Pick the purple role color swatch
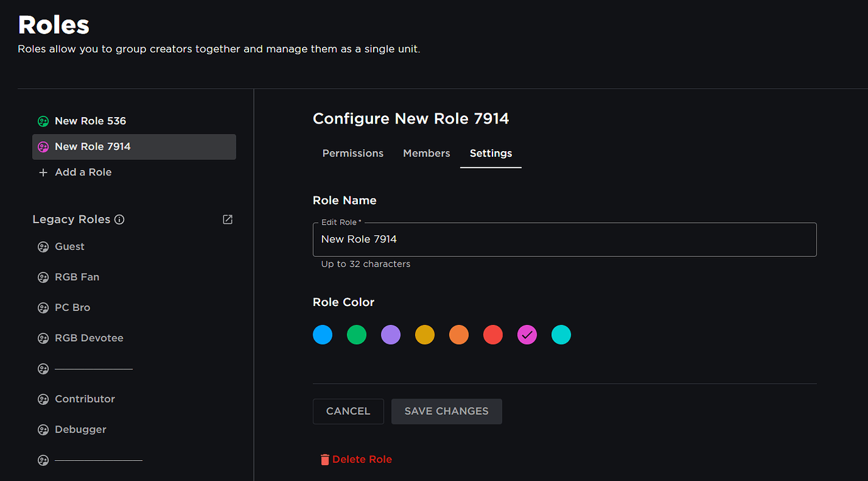 coord(391,335)
